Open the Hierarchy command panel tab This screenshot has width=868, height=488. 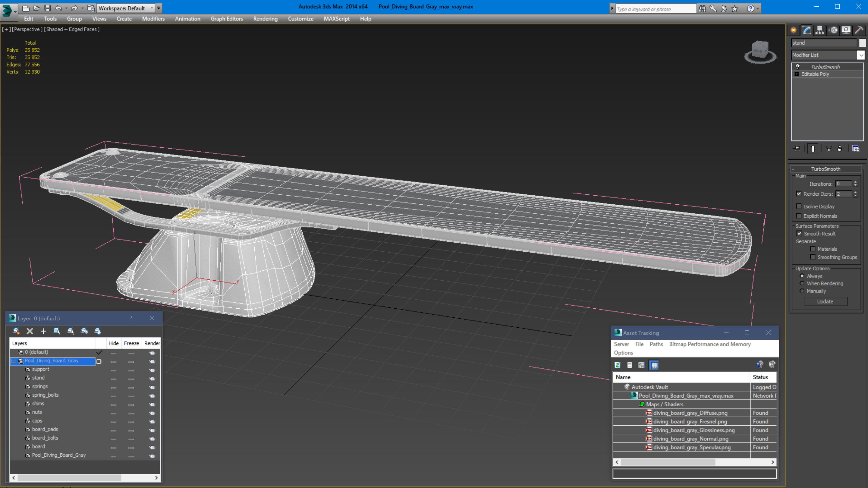(820, 30)
